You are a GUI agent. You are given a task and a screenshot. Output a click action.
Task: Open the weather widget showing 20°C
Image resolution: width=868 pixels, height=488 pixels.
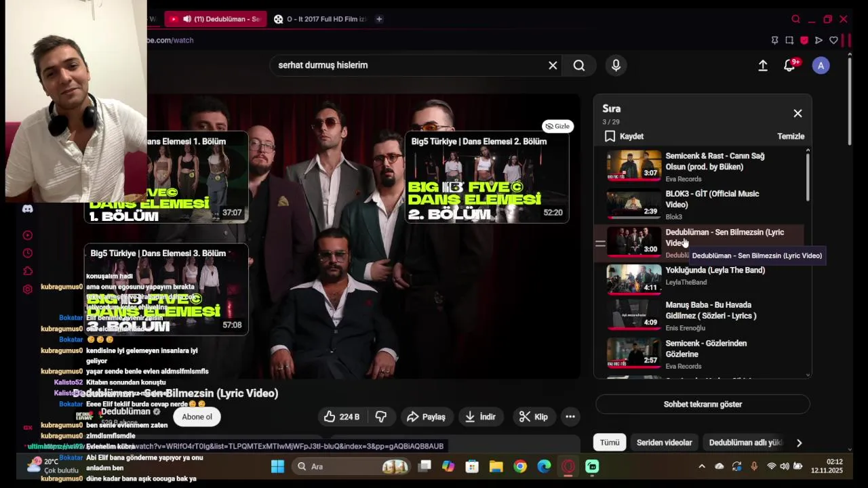tap(53, 466)
